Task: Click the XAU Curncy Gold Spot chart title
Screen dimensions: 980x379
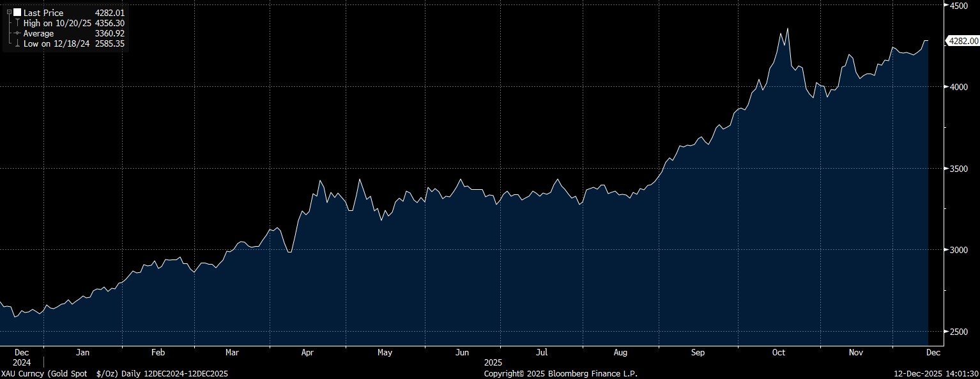Action: pos(114,373)
